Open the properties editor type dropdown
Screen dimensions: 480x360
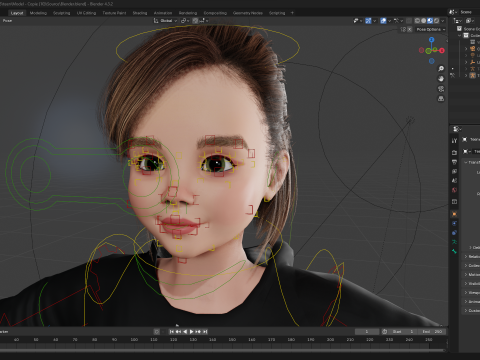457,129
